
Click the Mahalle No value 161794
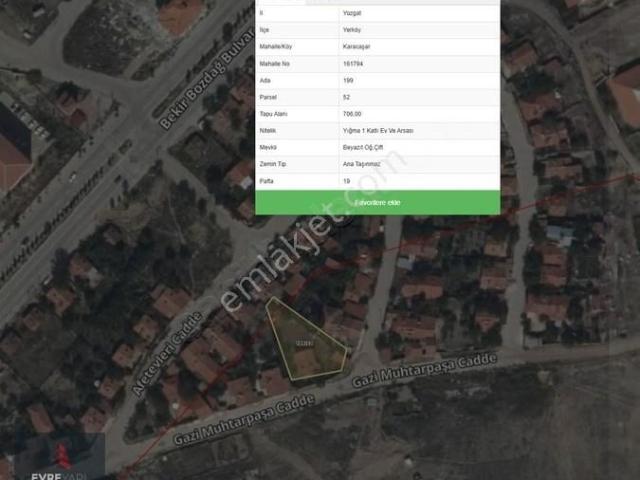click(353, 64)
